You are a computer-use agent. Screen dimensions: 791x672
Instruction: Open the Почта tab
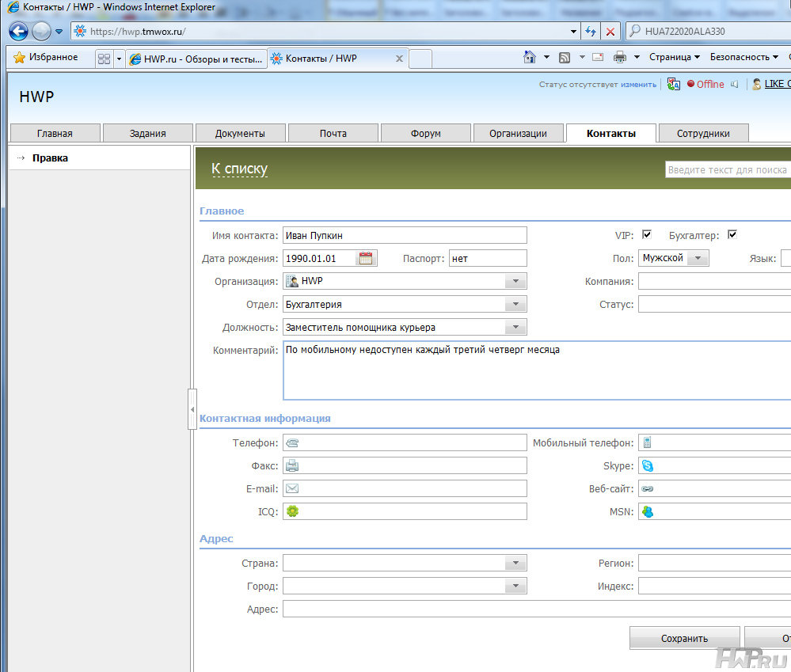pos(333,133)
